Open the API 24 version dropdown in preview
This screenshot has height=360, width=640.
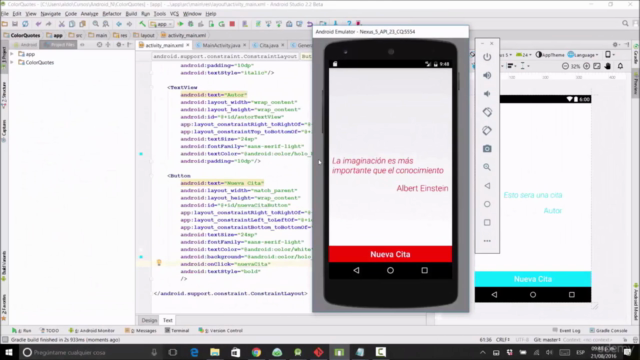click(523, 55)
